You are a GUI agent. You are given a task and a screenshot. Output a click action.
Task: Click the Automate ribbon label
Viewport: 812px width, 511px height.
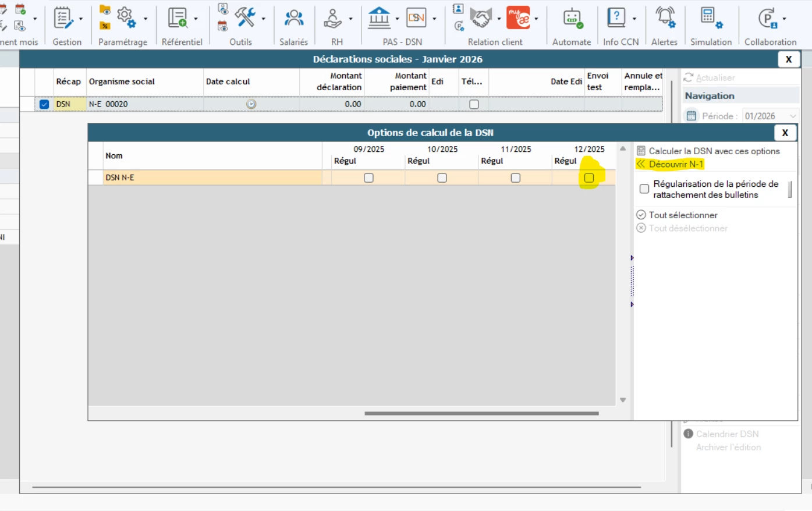coord(572,42)
